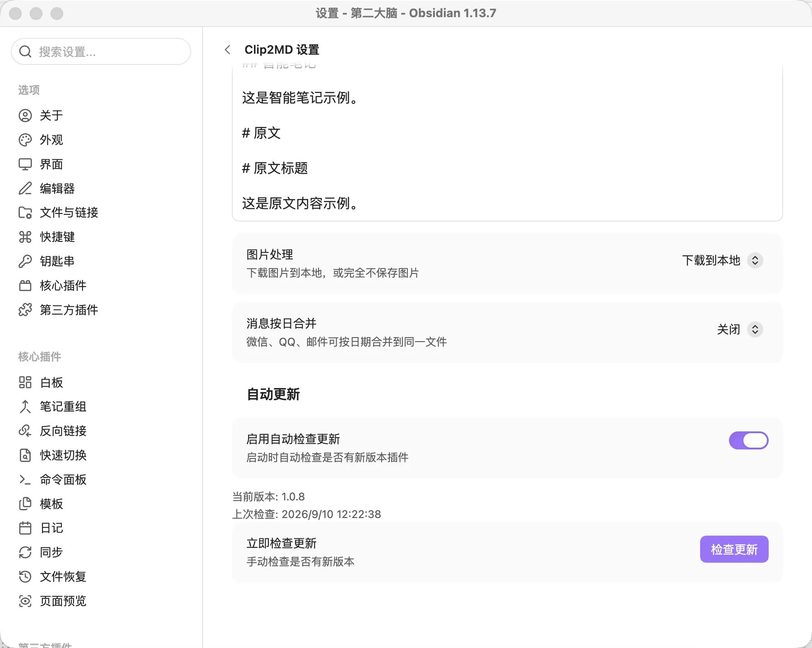Click the 笔记重组 merge icon

[x=25, y=407]
